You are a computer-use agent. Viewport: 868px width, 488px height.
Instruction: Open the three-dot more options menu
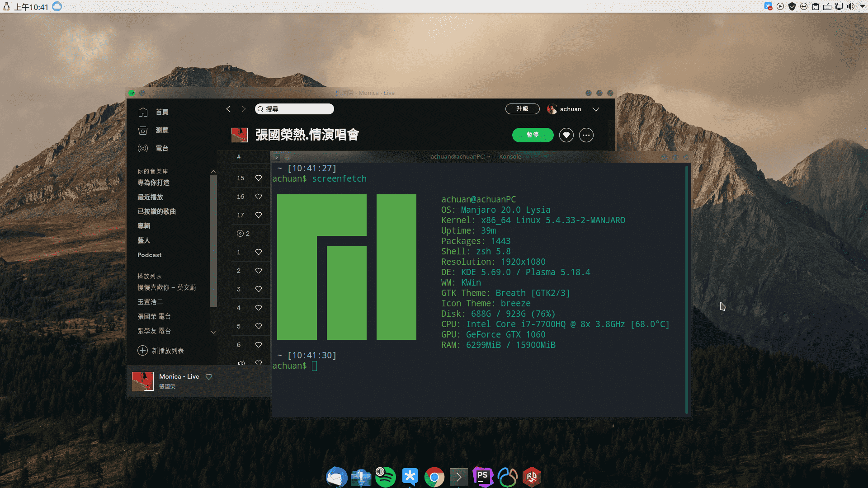pos(586,135)
